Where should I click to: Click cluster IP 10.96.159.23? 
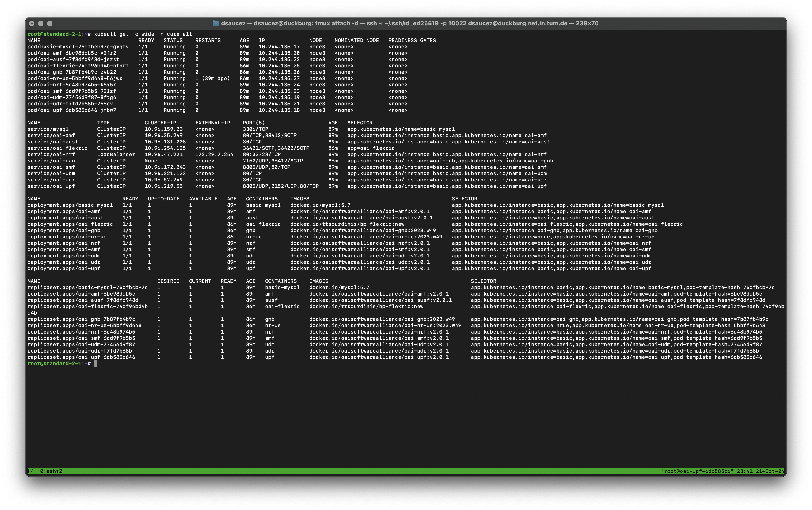pyautogui.click(x=164, y=129)
